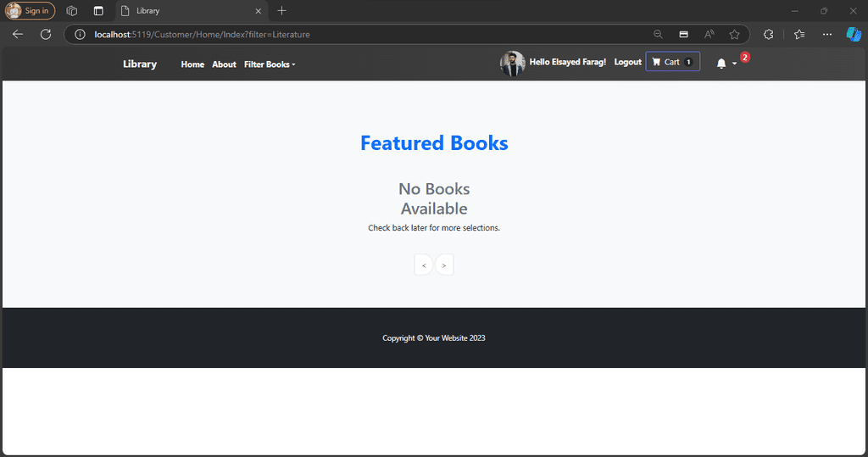Image resolution: width=868 pixels, height=457 pixels.
Task: Open the Copilot sidebar icon
Action: click(x=854, y=35)
